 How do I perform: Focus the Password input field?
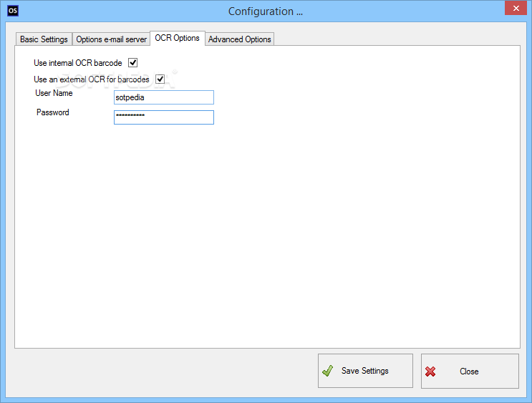point(164,117)
